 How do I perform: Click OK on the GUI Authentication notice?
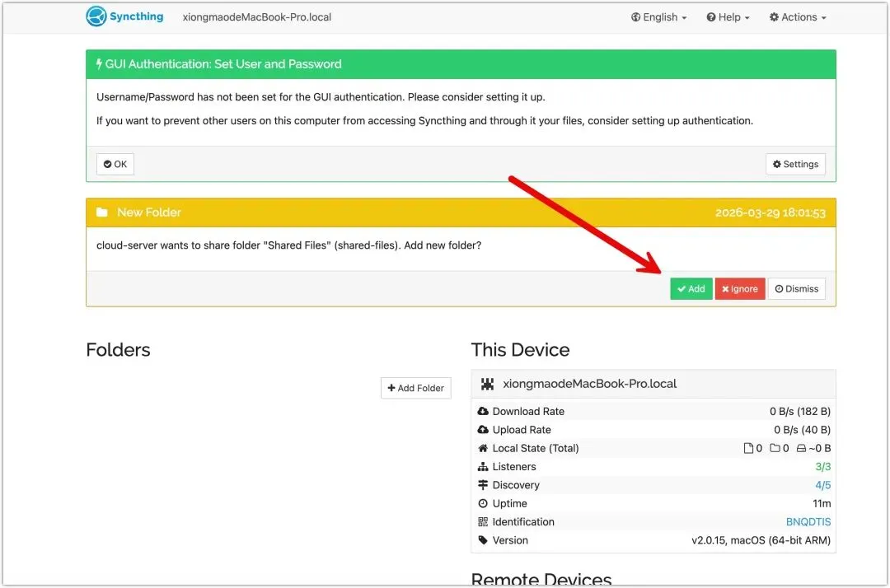115,164
